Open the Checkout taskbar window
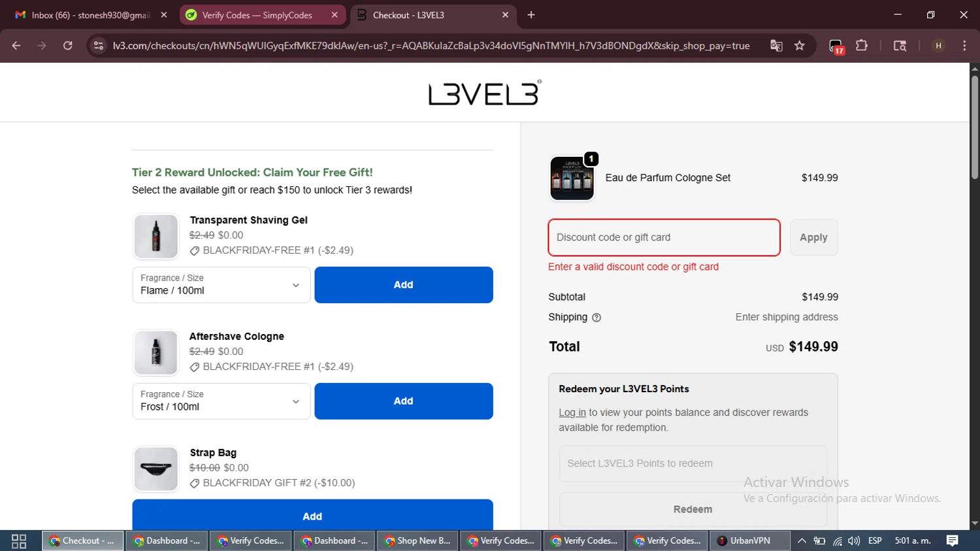This screenshot has width=980, height=551. click(x=82, y=541)
